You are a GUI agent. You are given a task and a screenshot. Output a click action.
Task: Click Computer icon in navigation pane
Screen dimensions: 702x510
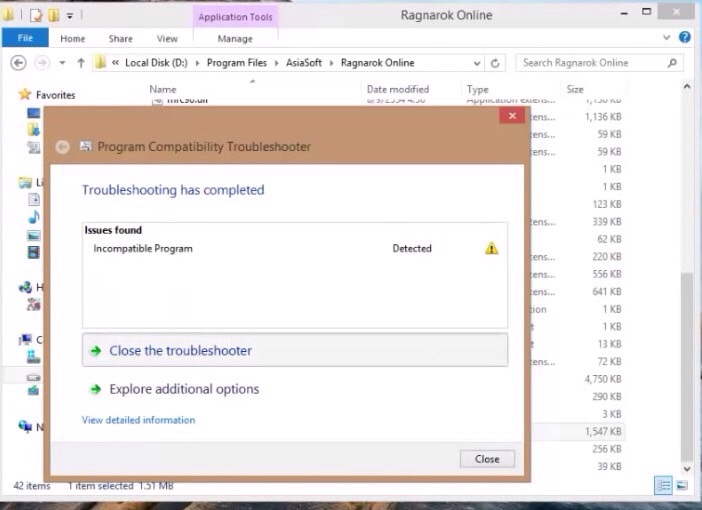[25, 340]
